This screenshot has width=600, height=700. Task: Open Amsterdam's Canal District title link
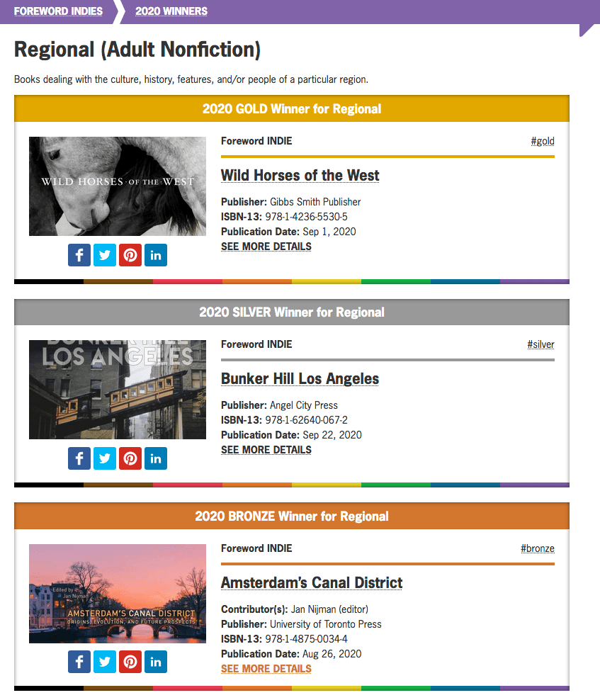(x=311, y=583)
